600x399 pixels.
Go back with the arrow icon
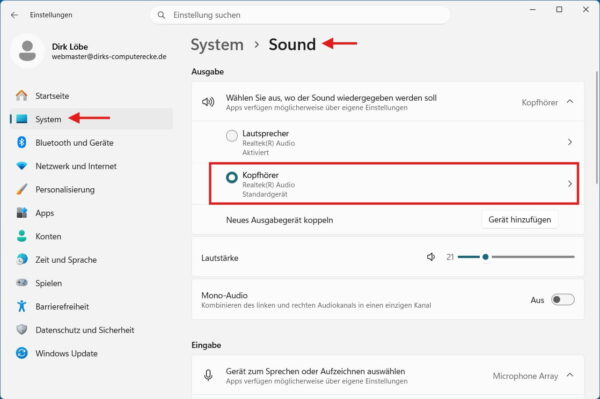tap(15, 15)
